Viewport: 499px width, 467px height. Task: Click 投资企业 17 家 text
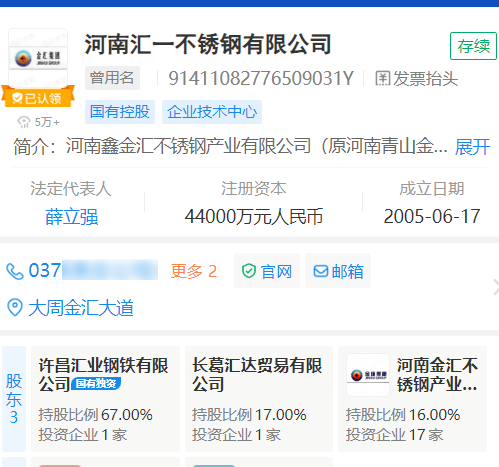tap(394, 435)
